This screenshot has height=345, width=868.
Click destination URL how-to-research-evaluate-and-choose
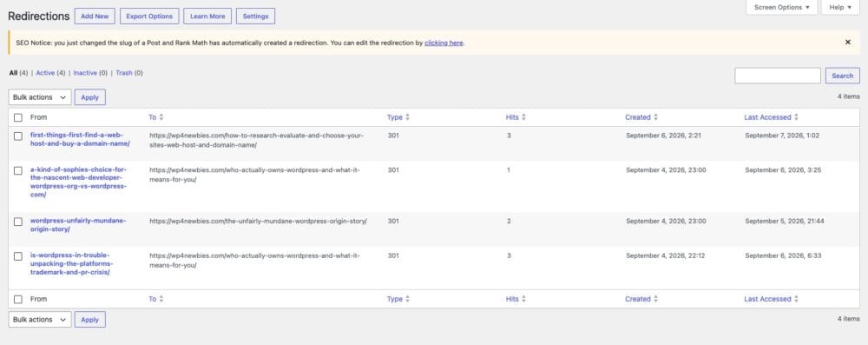pos(256,140)
